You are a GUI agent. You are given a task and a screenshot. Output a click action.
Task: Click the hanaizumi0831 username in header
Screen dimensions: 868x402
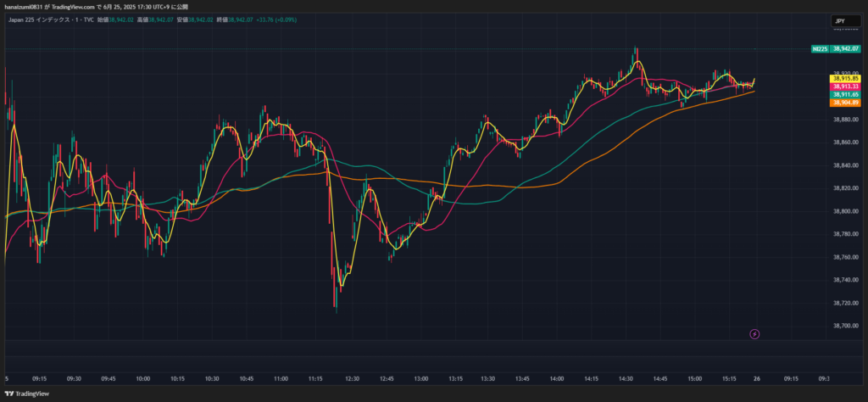coord(22,7)
